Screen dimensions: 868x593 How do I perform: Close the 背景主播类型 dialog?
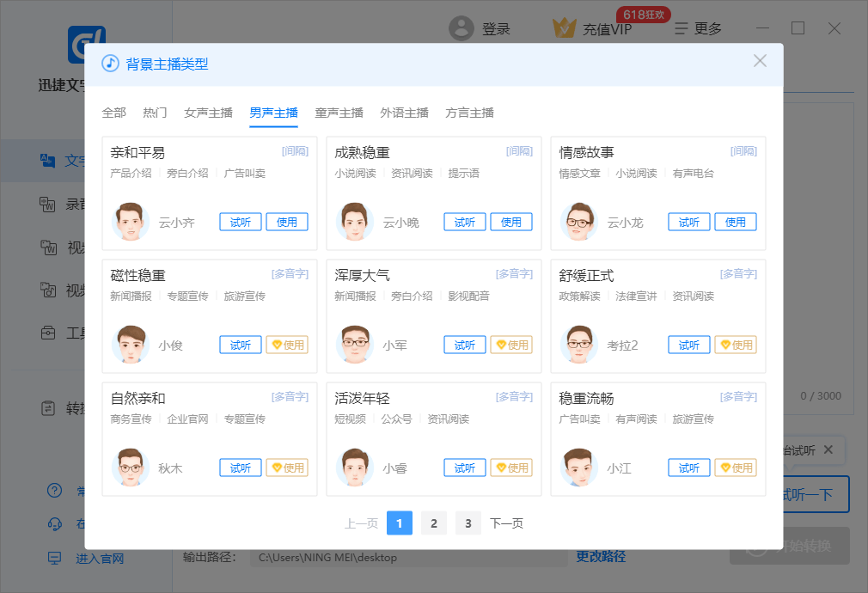[x=760, y=61]
